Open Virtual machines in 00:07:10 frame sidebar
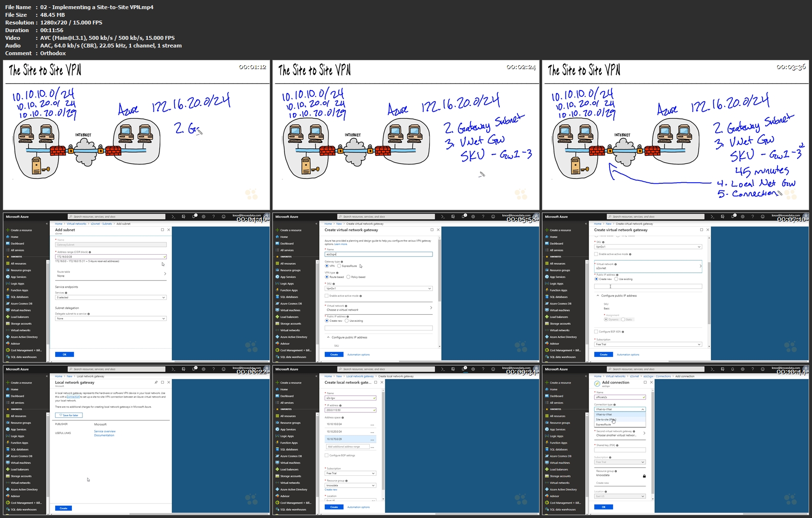This screenshot has height=518, width=812. (557, 310)
